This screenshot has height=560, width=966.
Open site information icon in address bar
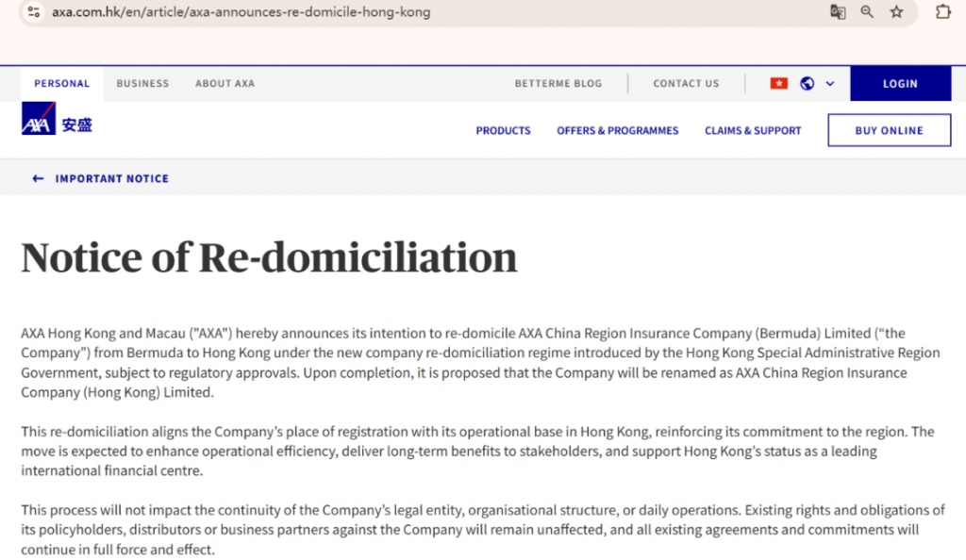34,11
